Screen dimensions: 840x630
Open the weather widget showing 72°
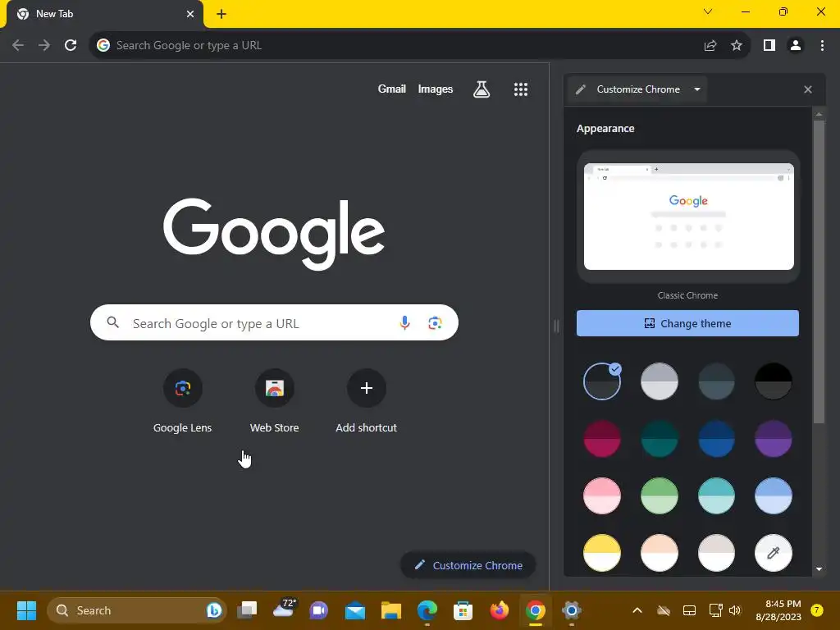[284, 609]
